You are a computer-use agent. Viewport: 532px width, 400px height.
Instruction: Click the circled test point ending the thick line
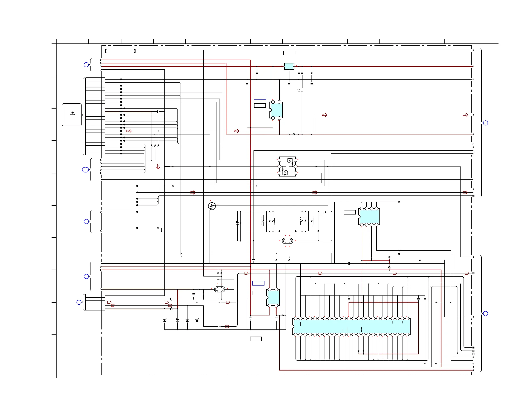pos(399,202)
